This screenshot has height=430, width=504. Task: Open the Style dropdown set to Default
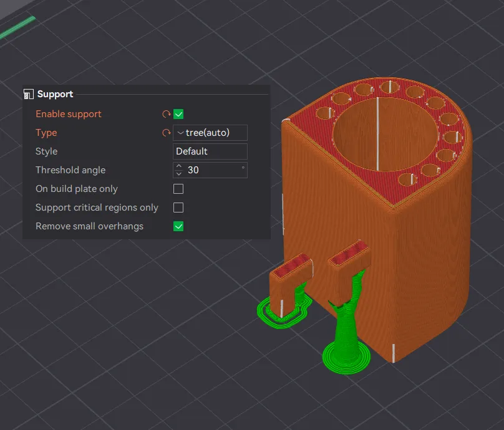pos(210,151)
